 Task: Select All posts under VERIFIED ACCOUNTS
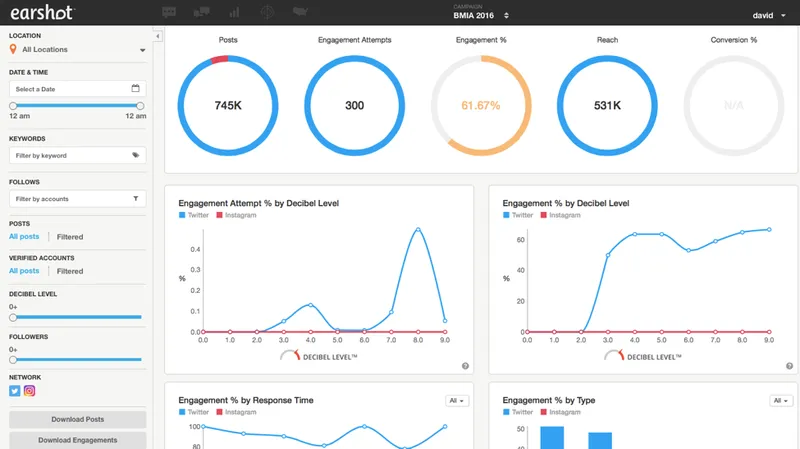[24, 270]
